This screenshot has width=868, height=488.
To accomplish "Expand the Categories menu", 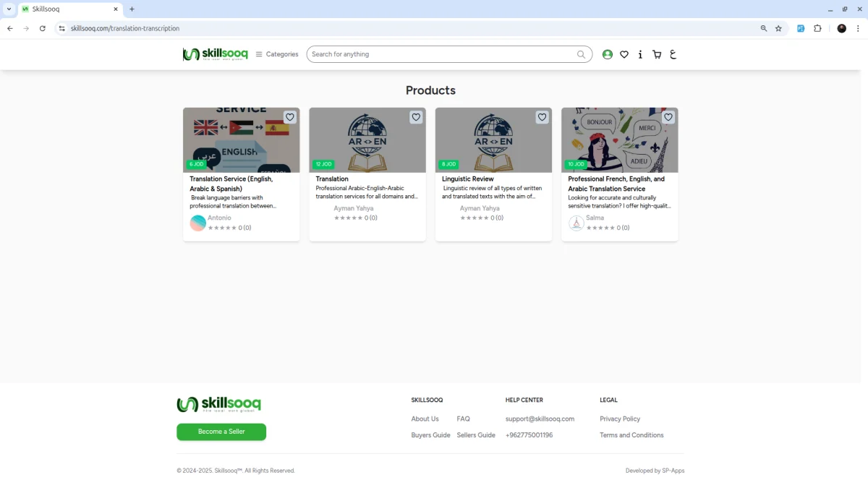I will (277, 54).
